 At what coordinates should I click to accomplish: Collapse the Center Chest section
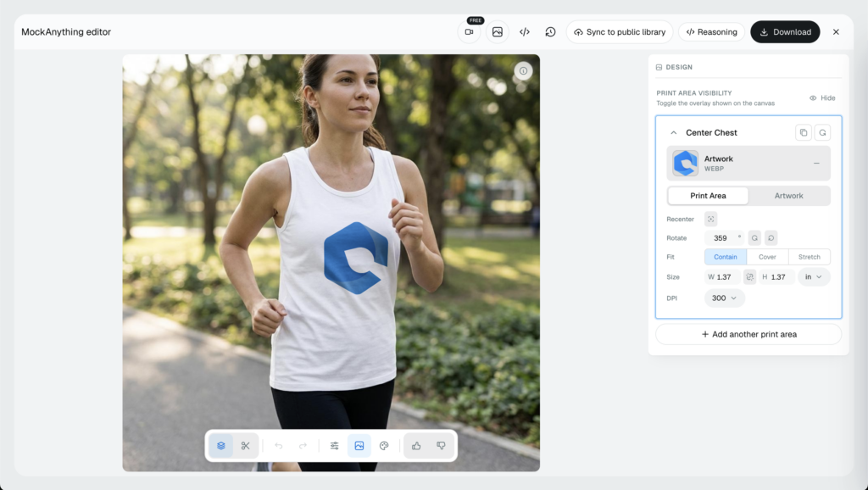point(674,133)
